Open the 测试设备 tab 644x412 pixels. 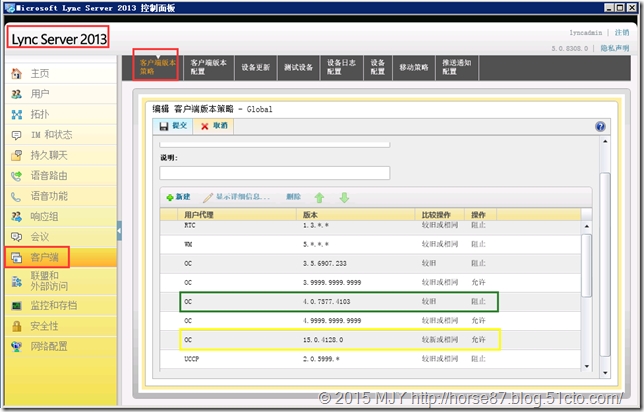pos(299,67)
